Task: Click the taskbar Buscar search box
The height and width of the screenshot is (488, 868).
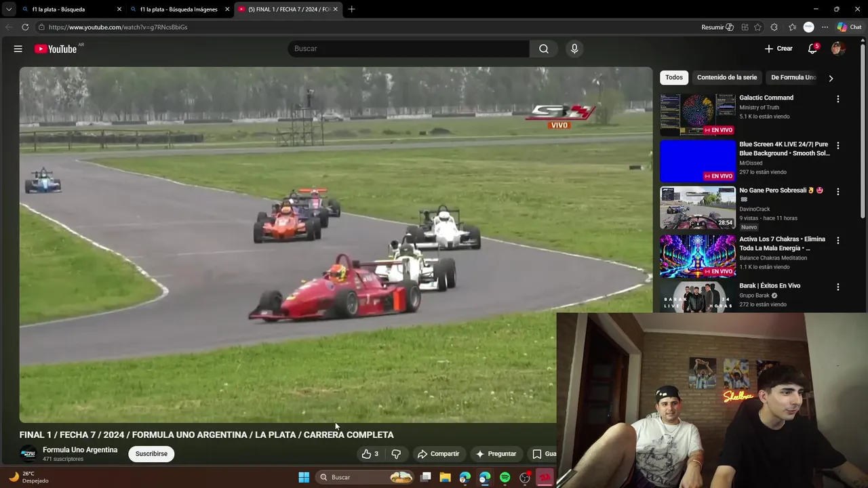Action: pyautogui.click(x=366, y=478)
